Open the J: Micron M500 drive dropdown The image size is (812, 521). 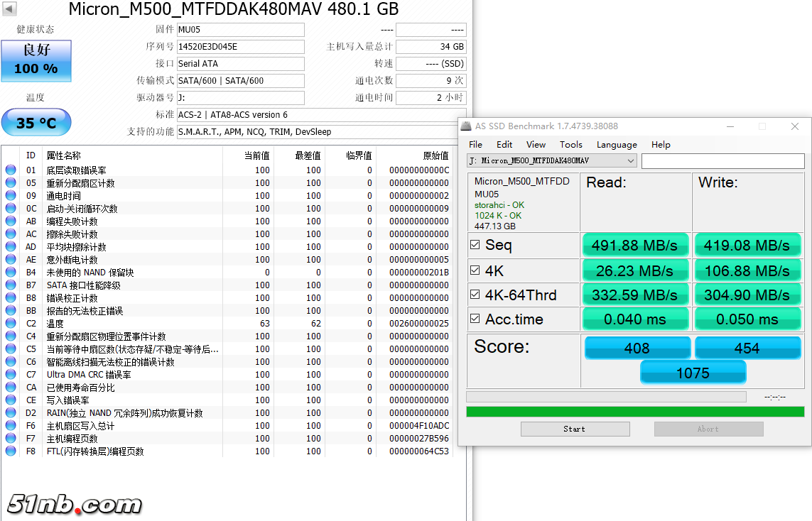[x=551, y=161]
